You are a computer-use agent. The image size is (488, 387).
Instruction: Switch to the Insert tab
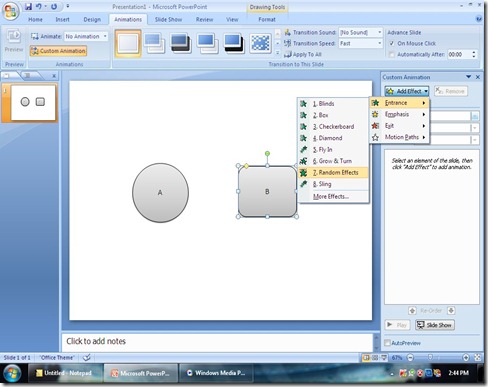(x=63, y=19)
